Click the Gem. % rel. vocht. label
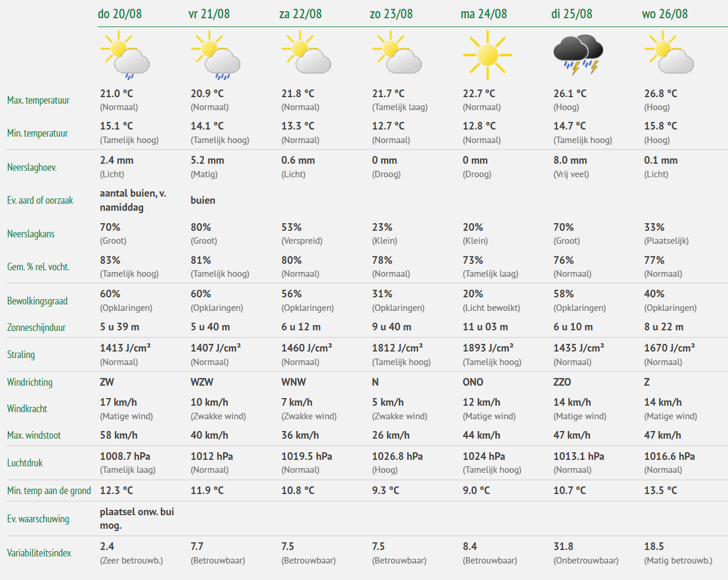 pyautogui.click(x=38, y=267)
